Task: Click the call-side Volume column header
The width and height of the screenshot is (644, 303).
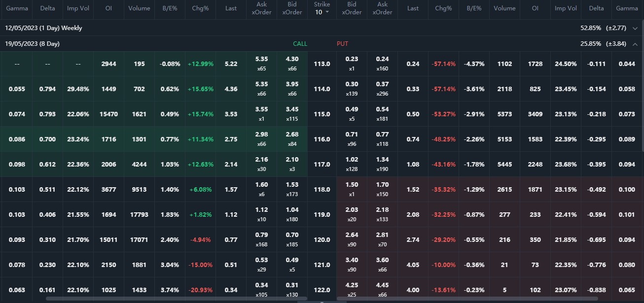Action: (139, 8)
